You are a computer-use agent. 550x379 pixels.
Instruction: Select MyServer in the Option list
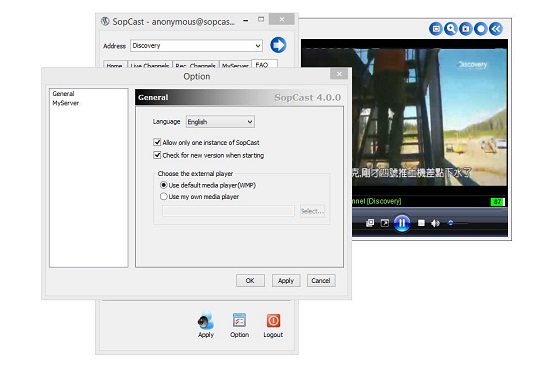coord(66,103)
